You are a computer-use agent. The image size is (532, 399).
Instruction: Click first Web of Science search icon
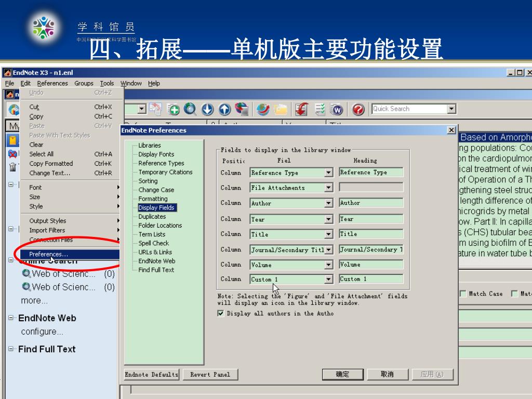(x=26, y=273)
